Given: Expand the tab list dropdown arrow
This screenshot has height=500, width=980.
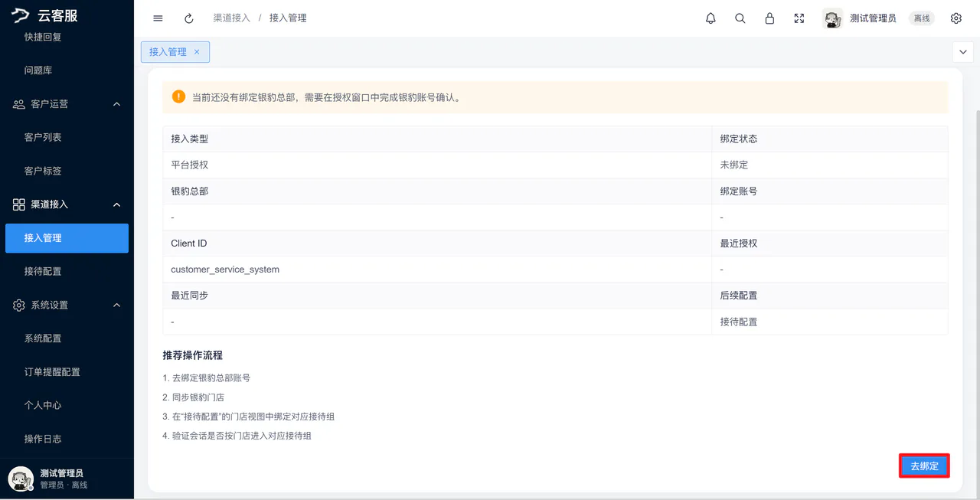Looking at the screenshot, I should tap(962, 51).
